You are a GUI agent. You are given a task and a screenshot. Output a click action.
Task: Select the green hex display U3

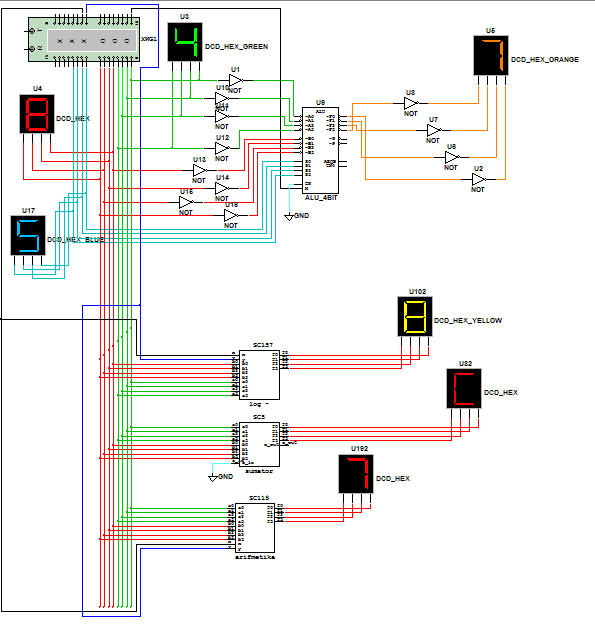pyautogui.click(x=185, y=42)
